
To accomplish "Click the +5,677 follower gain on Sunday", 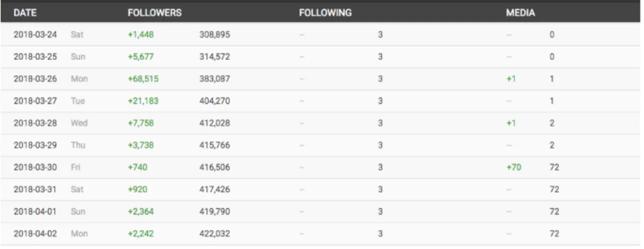I will 141,57.
